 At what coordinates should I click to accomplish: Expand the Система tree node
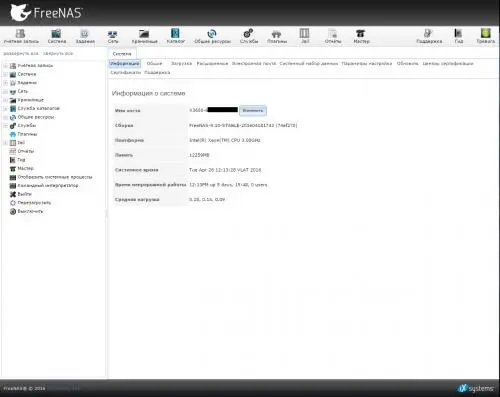[5, 74]
